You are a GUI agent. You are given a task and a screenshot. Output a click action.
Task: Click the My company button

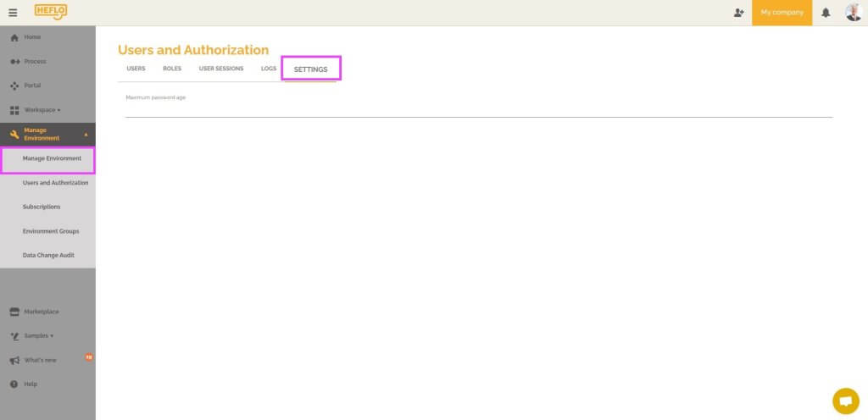pos(782,13)
